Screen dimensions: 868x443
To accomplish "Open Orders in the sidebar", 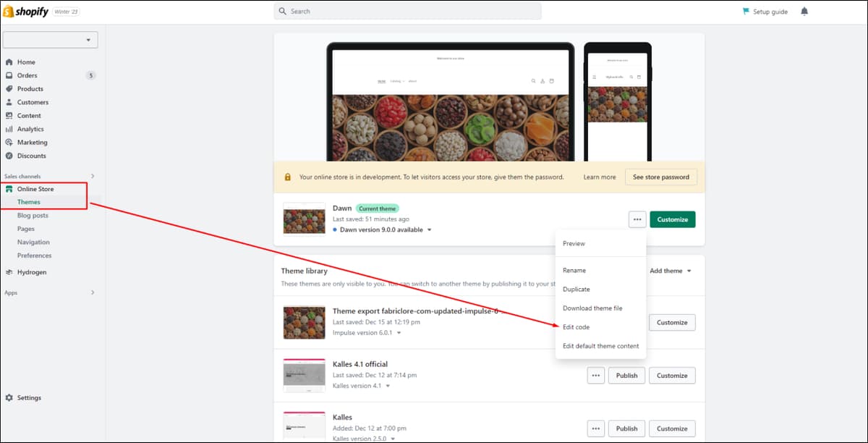I will point(27,75).
